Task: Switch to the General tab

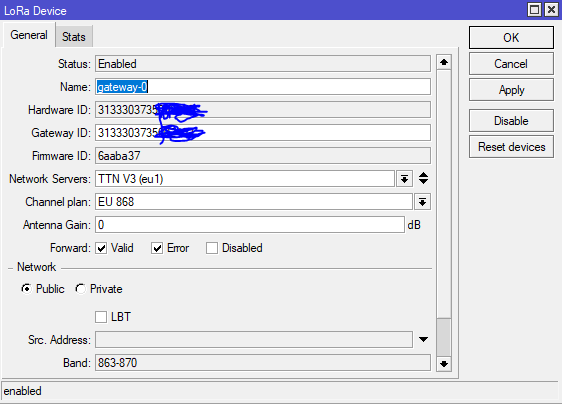Action: pos(29,35)
